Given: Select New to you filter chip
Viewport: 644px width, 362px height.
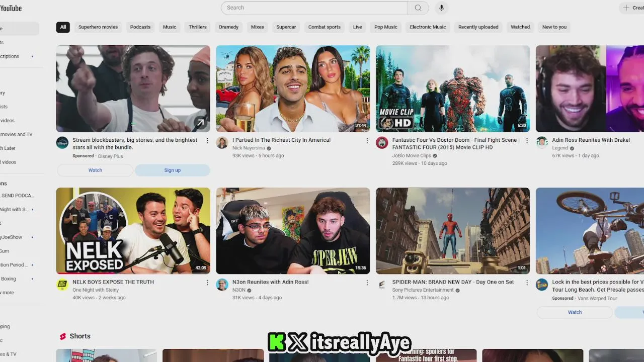Looking at the screenshot, I should tap(554, 27).
